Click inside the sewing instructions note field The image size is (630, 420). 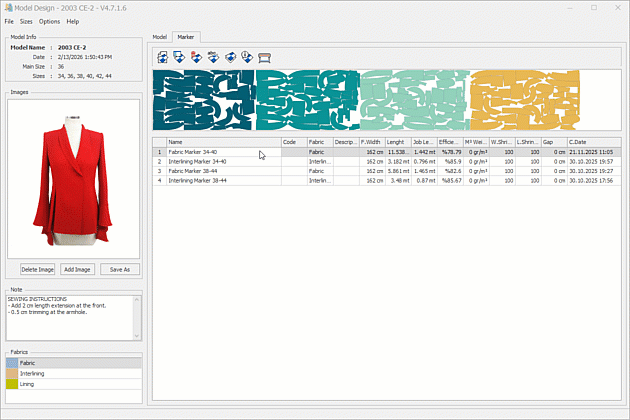72,318
